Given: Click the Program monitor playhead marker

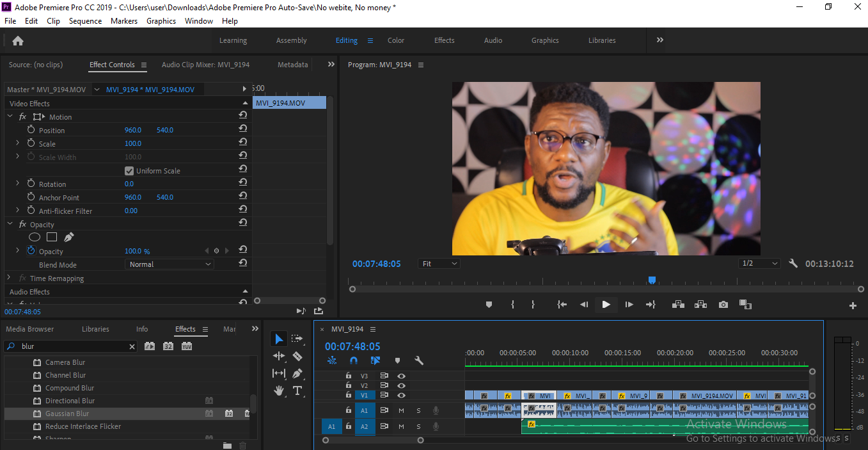Looking at the screenshot, I should click(x=652, y=280).
